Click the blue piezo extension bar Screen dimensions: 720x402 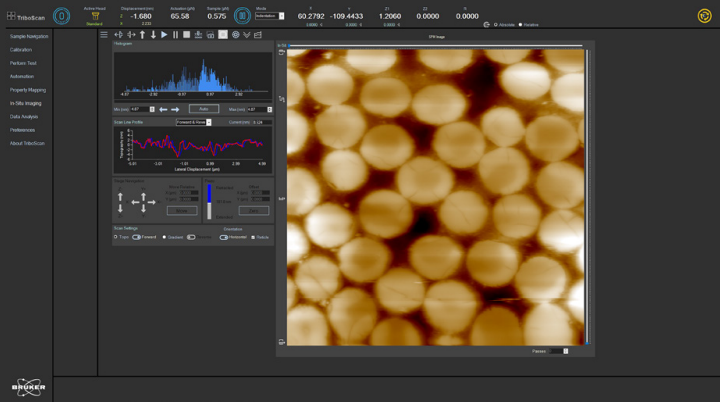209,194
